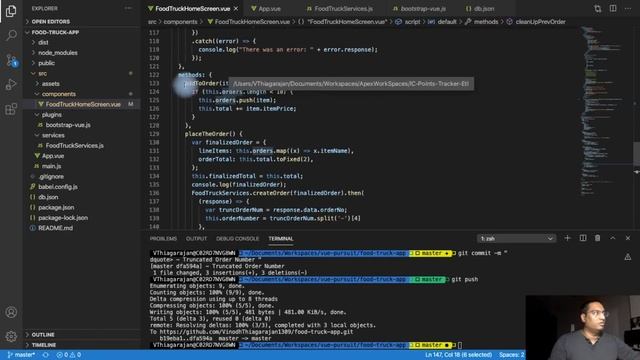Open the Search view in activity bar
Screen dimensions: 640x360
click(x=11, y=36)
